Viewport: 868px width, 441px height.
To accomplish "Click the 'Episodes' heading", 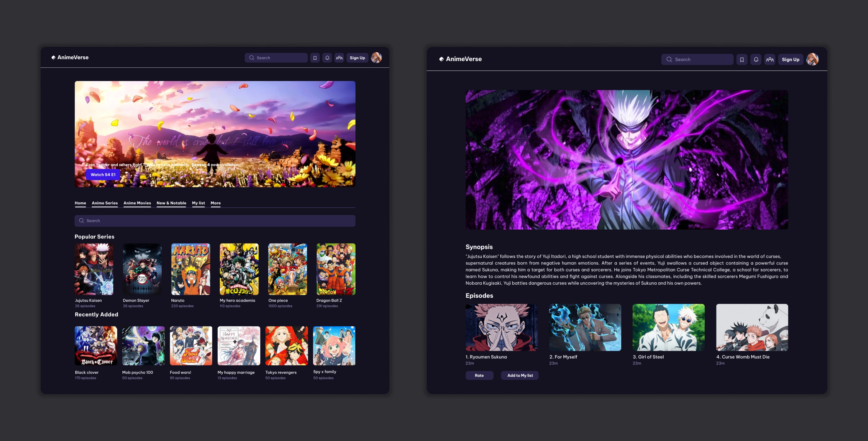I will point(479,296).
